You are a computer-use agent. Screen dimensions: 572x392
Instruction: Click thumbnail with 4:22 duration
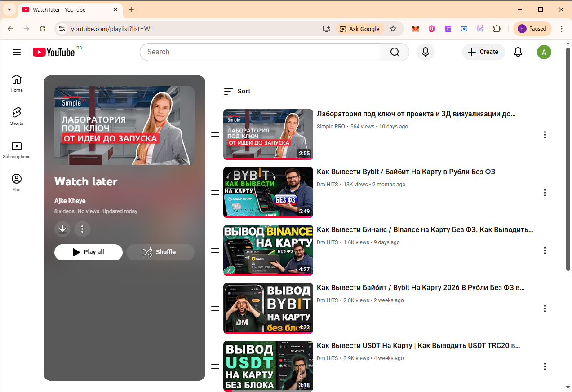pyautogui.click(x=268, y=308)
